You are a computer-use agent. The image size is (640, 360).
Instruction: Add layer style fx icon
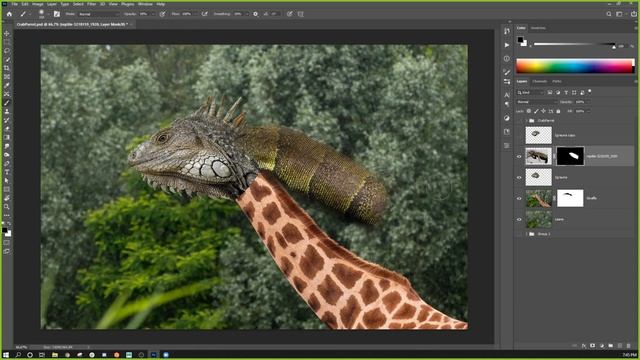pos(584,346)
